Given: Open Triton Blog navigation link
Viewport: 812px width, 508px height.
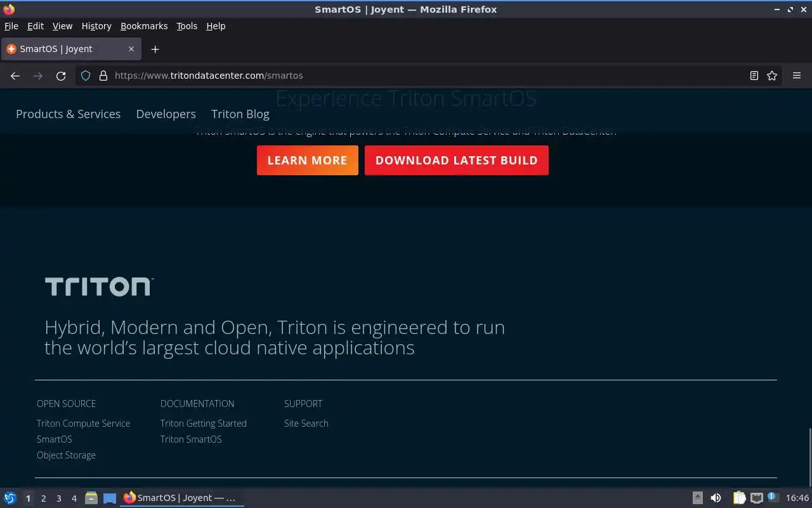Looking at the screenshot, I should [x=240, y=114].
